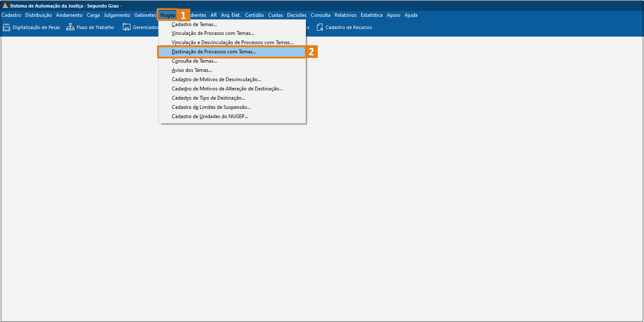
Task: Click Aviso dos Temas option
Action: click(x=192, y=70)
